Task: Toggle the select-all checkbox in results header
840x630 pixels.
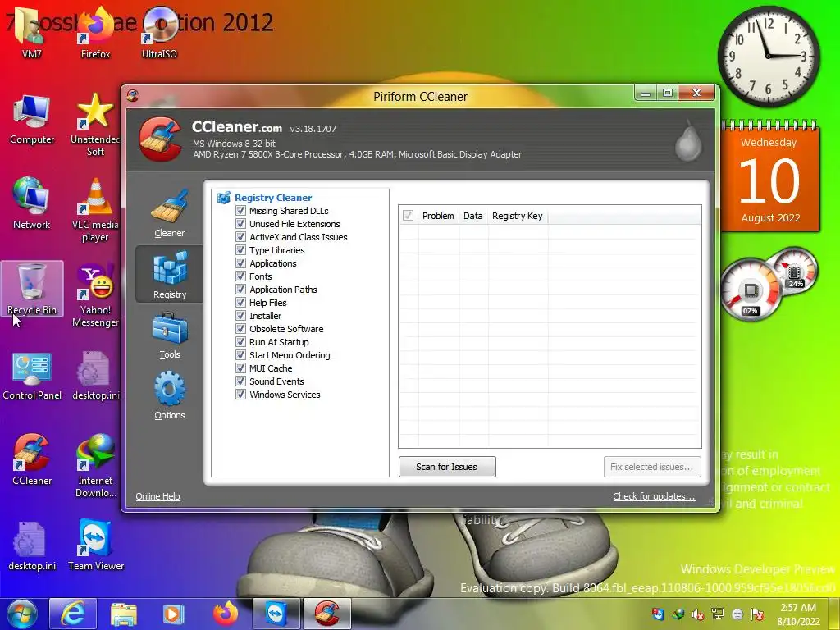Action: click(409, 216)
